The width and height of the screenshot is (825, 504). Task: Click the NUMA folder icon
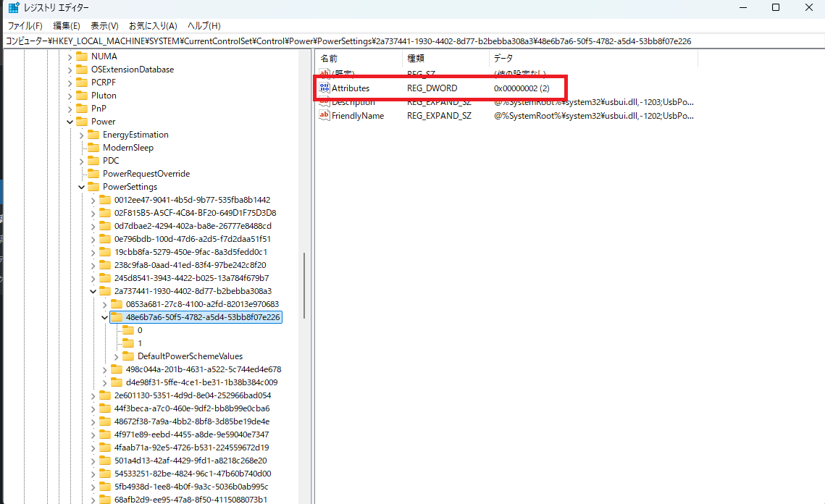click(x=82, y=56)
